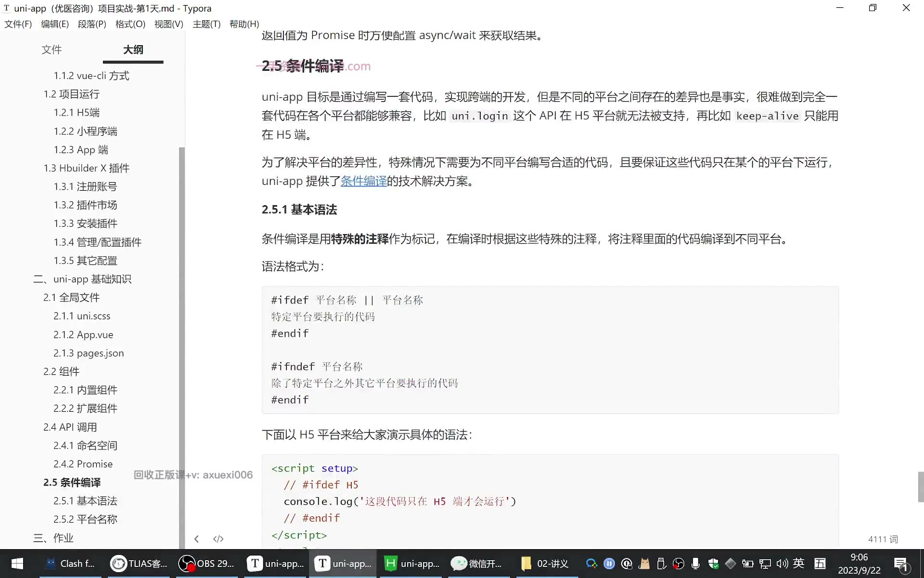Jump to outline item 1.3 Hbuilder X 插件

tap(86, 168)
